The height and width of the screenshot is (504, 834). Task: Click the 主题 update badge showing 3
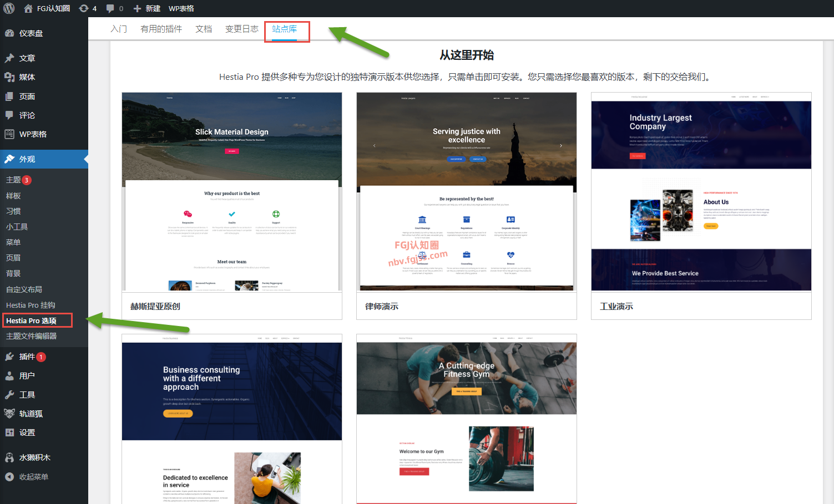coord(26,180)
